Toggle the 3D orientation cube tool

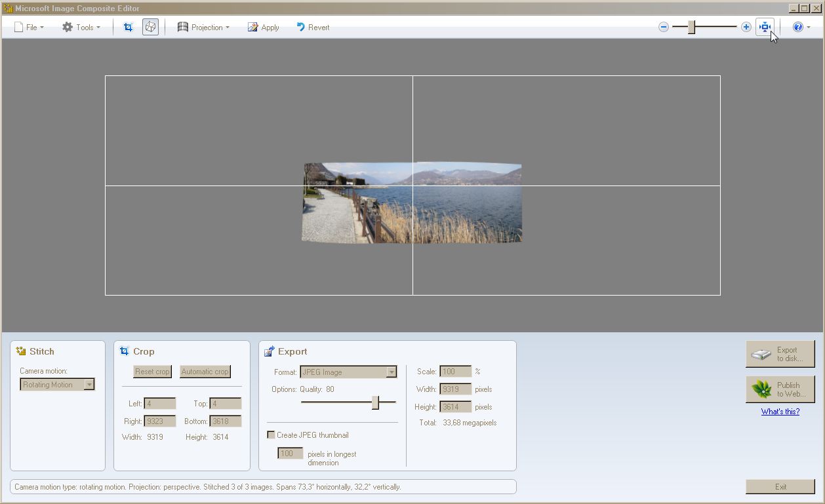coord(151,27)
